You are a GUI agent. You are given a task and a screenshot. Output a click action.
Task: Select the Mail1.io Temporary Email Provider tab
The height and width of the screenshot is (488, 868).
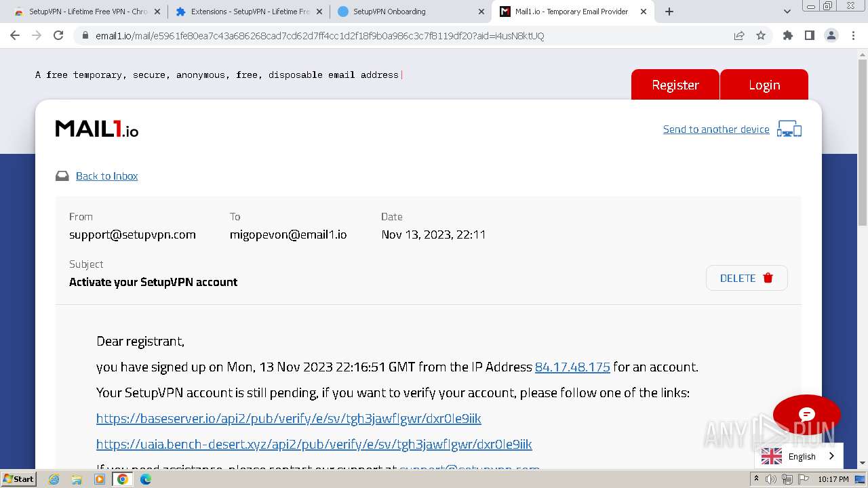(x=571, y=12)
